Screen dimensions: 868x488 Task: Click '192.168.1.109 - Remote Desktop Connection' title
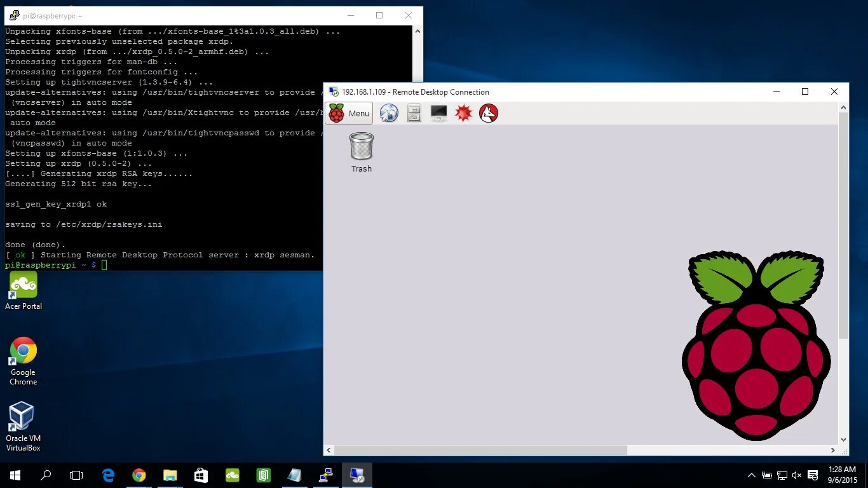(416, 92)
